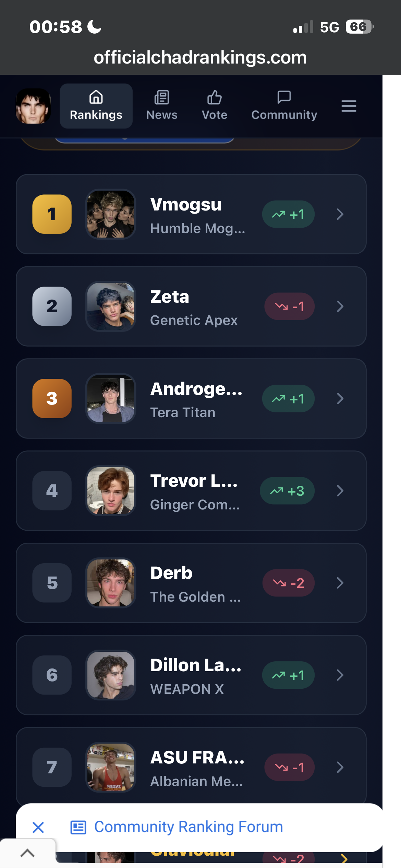Expand the bottom panel with up chevron
Image resolution: width=401 pixels, height=868 pixels.
click(27, 853)
